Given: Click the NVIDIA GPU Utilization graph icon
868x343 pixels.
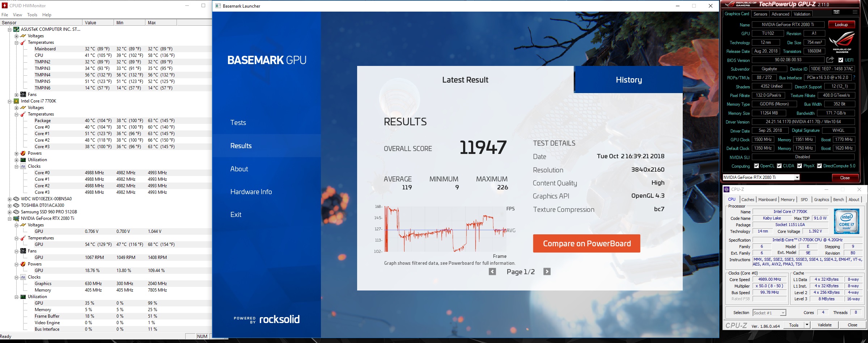Looking at the screenshot, I should (23, 297).
